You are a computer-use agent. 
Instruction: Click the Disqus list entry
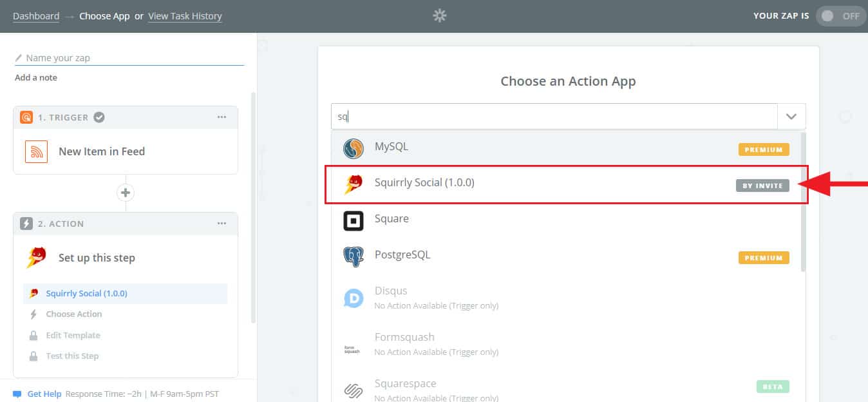(x=566, y=298)
